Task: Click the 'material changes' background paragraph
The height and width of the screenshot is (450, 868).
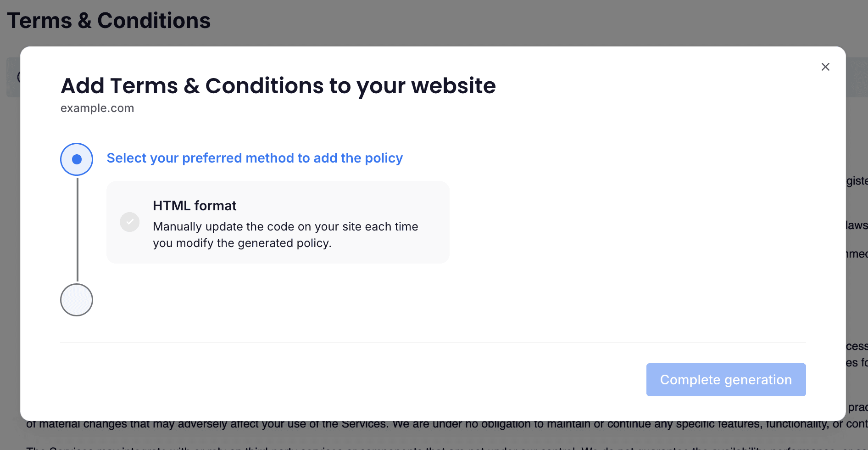Action: click(x=446, y=424)
